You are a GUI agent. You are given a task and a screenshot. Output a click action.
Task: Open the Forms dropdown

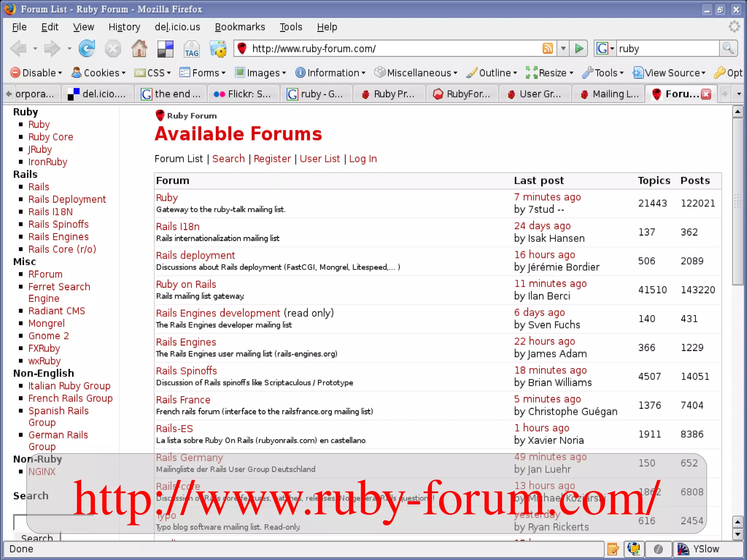202,73
